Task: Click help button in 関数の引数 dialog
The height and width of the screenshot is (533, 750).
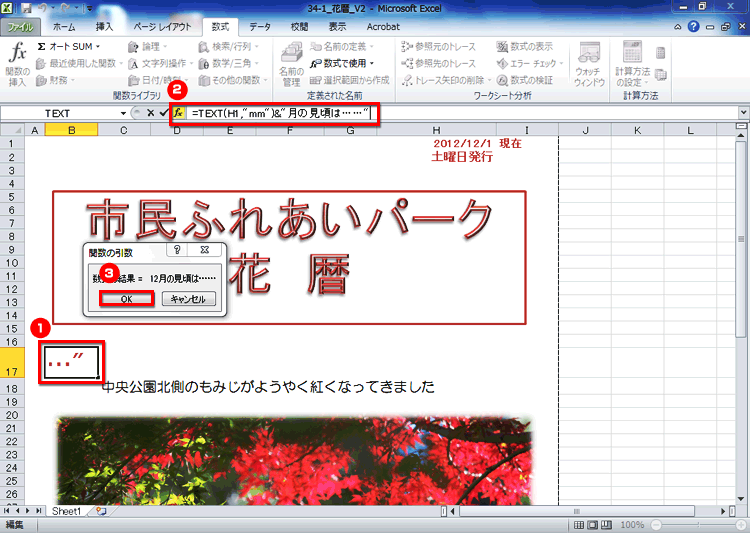Action: pyautogui.click(x=177, y=250)
